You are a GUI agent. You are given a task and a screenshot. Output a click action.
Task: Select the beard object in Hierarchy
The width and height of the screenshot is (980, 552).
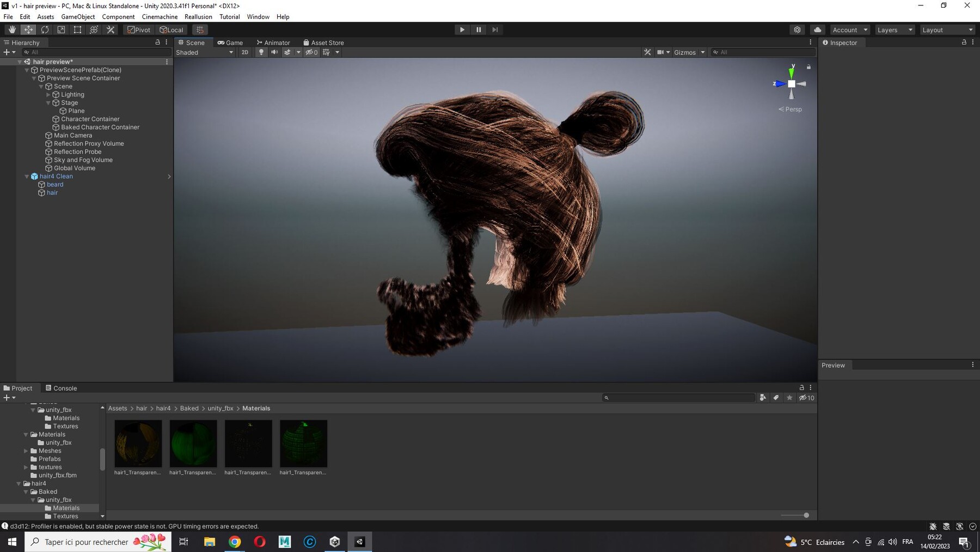(x=55, y=185)
